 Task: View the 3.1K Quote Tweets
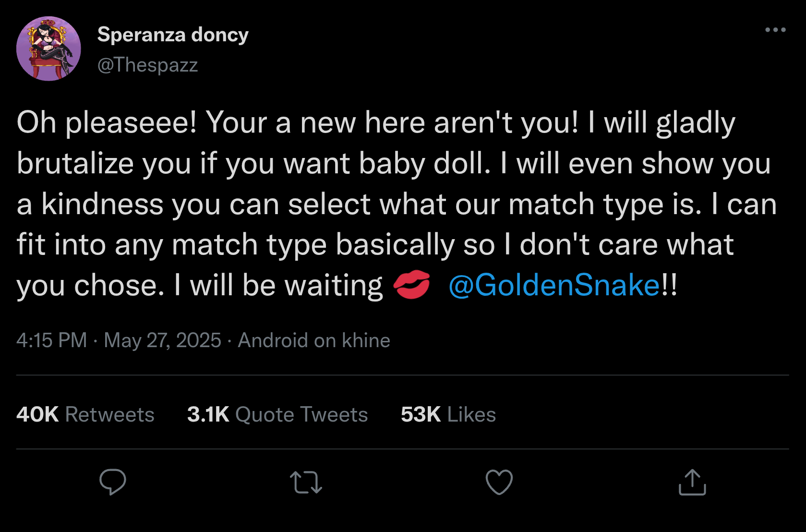point(277,414)
